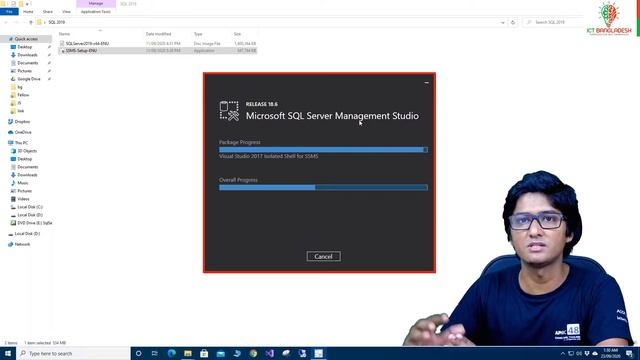Click the OneDrive cloud tray icon
Image resolution: width=640 pixels, height=360 pixels.
(x=595, y=353)
